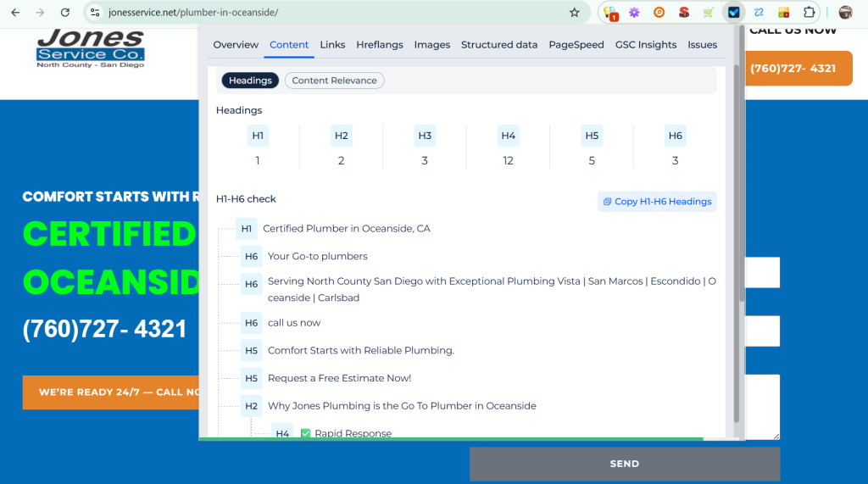Click the lightbulb extension with badge

[609, 13]
